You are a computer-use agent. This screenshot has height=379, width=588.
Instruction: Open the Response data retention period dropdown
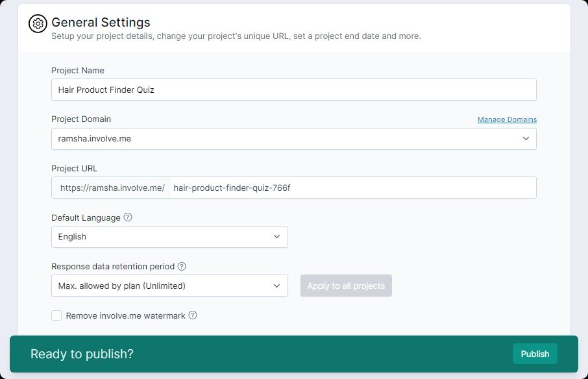(169, 286)
